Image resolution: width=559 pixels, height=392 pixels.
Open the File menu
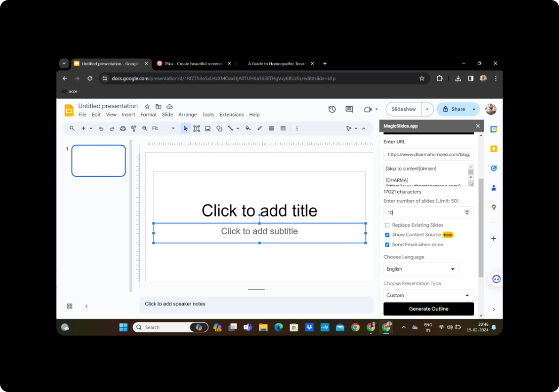tap(82, 115)
